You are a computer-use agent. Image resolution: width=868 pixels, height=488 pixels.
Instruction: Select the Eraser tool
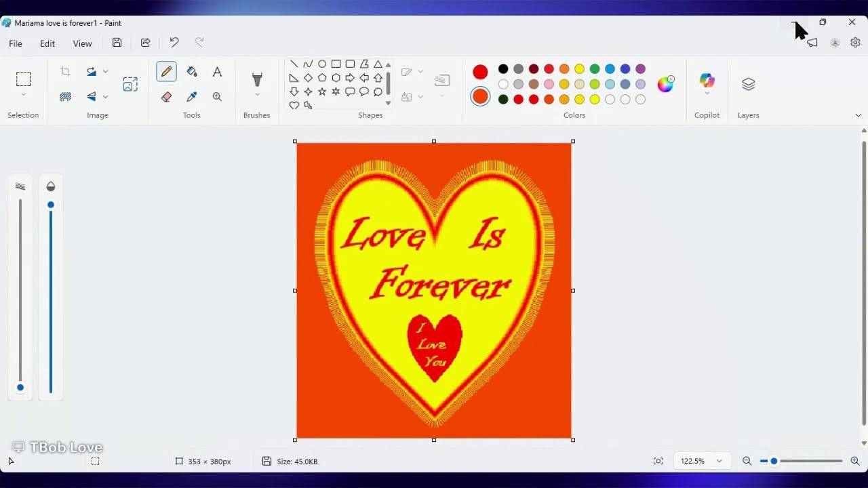pyautogui.click(x=166, y=97)
